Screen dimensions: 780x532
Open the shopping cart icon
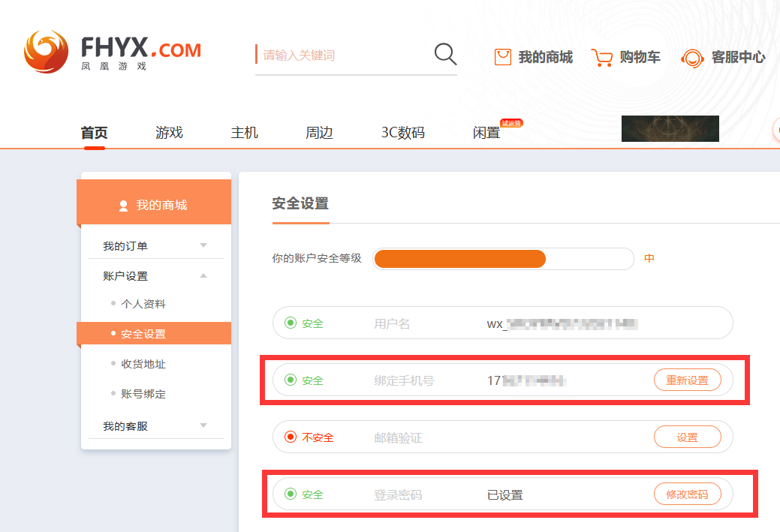[x=602, y=57]
